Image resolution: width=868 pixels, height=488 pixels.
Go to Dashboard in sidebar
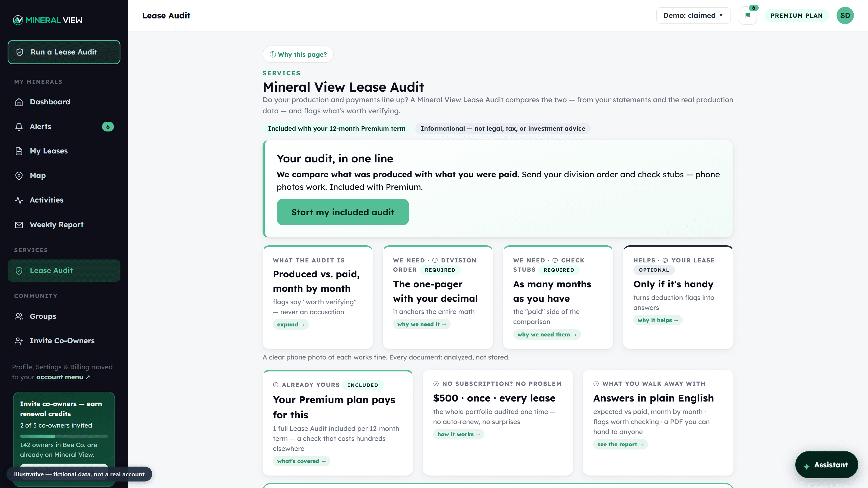(64, 102)
